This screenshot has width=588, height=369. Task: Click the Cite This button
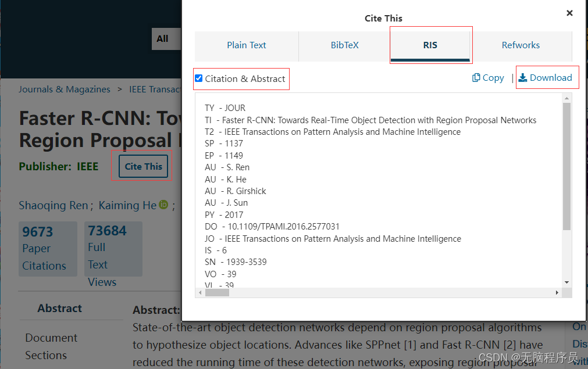[x=143, y=166]
